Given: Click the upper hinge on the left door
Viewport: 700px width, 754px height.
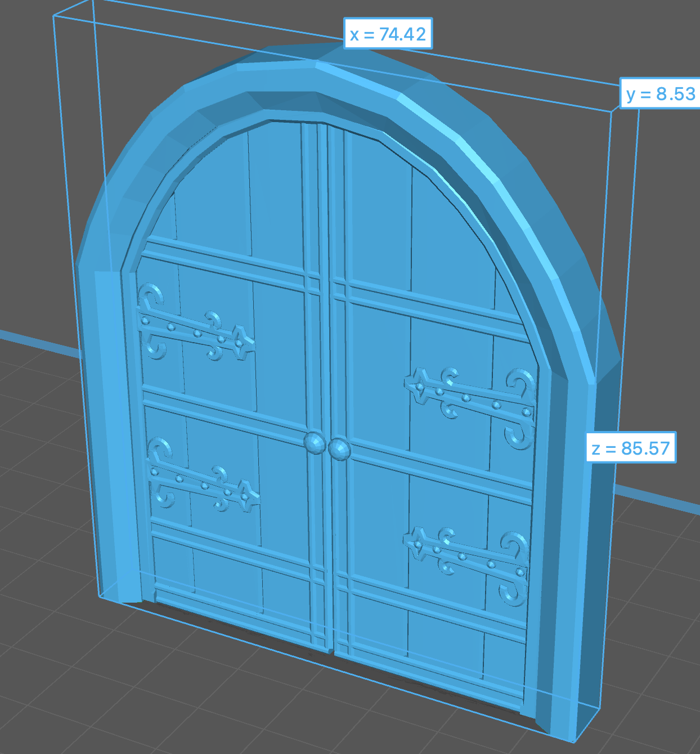Looking at the screenshot, I should click(x=193, y=330).
